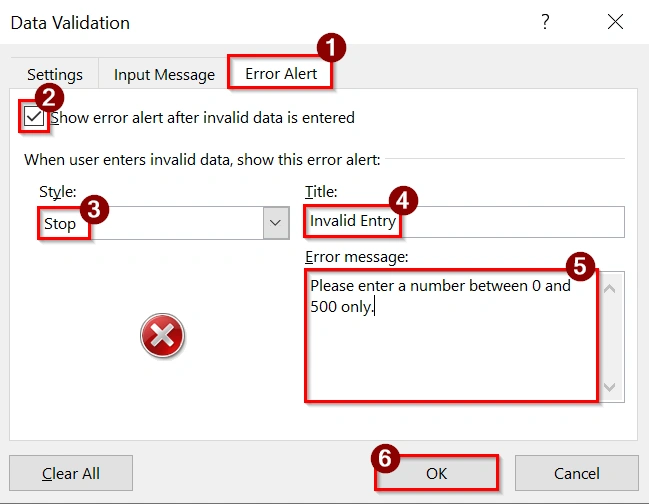Switch to the Settings tab

tap(55, 75)
